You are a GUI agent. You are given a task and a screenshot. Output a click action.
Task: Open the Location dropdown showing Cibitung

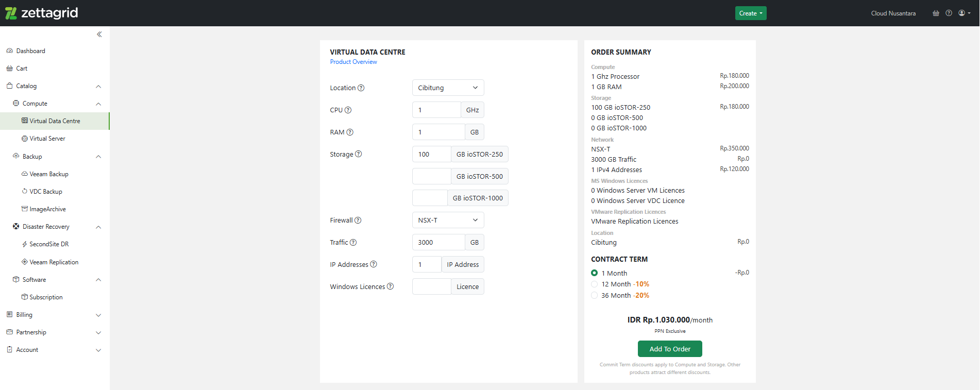point(448,88)
